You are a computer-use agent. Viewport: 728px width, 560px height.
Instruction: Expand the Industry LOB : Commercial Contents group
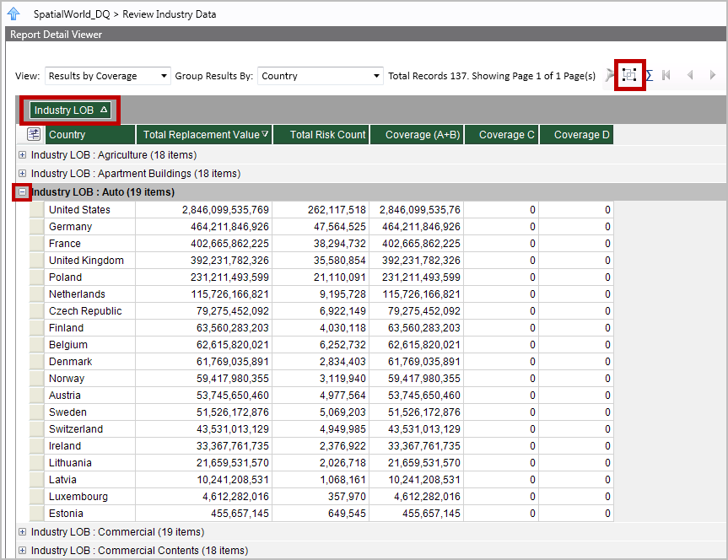(x=23, y=551)
